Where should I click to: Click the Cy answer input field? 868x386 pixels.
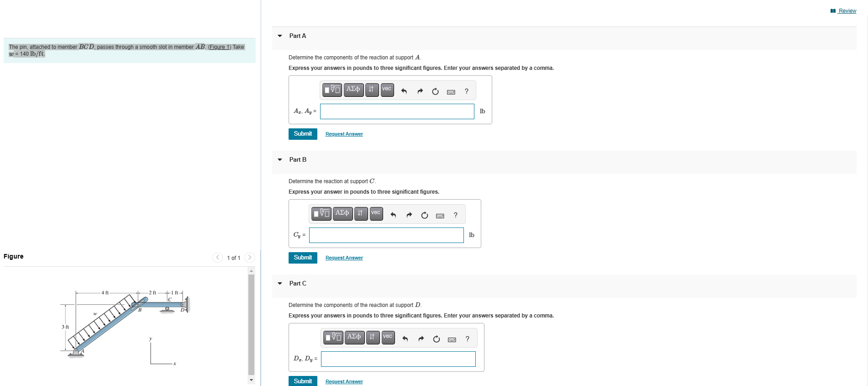(x=386, y=235)
